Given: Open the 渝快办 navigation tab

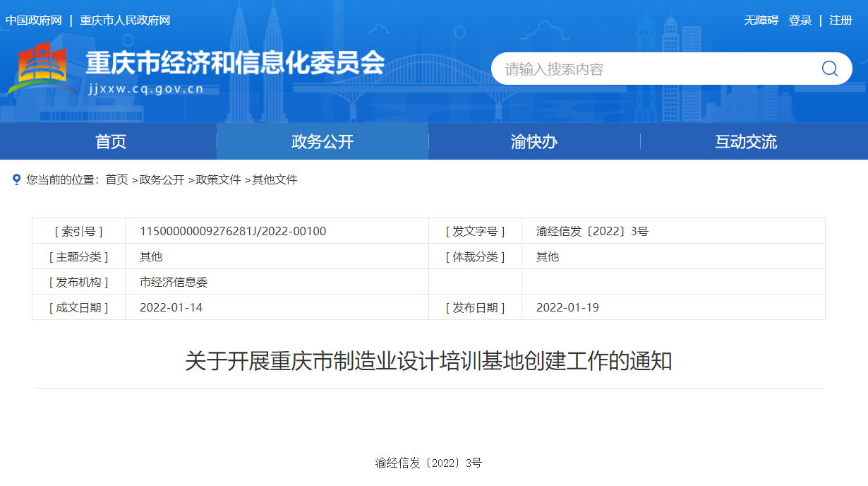Looking at the screenshot, I should (534, 142).
